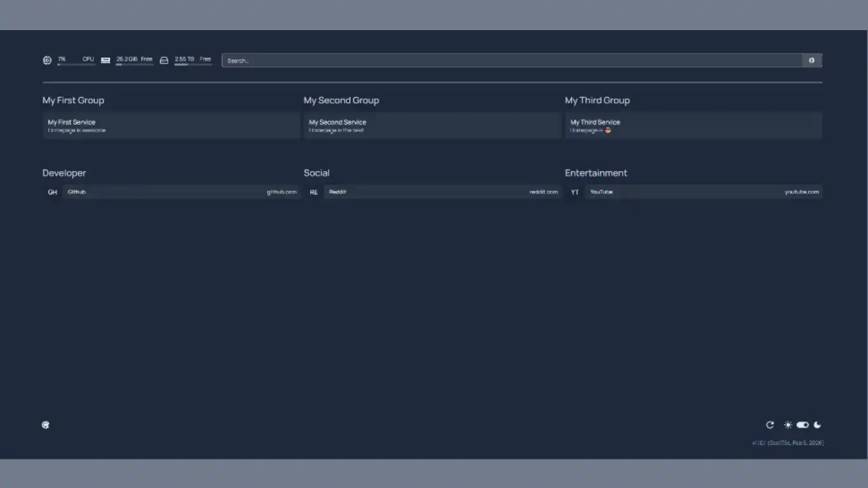The image size is (868, 488).
Task: Open the YouTube bookmark link
Action: coord(703,192)
